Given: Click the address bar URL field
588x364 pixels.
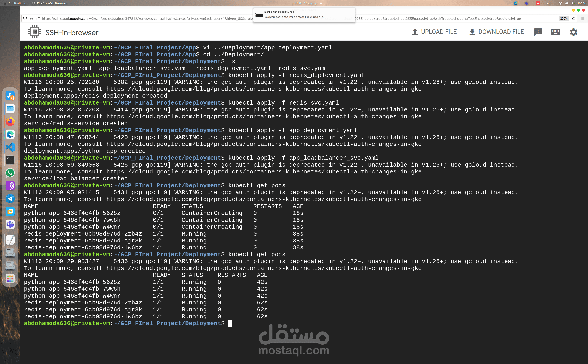Looking at the screenshot, I should [144, 19].
